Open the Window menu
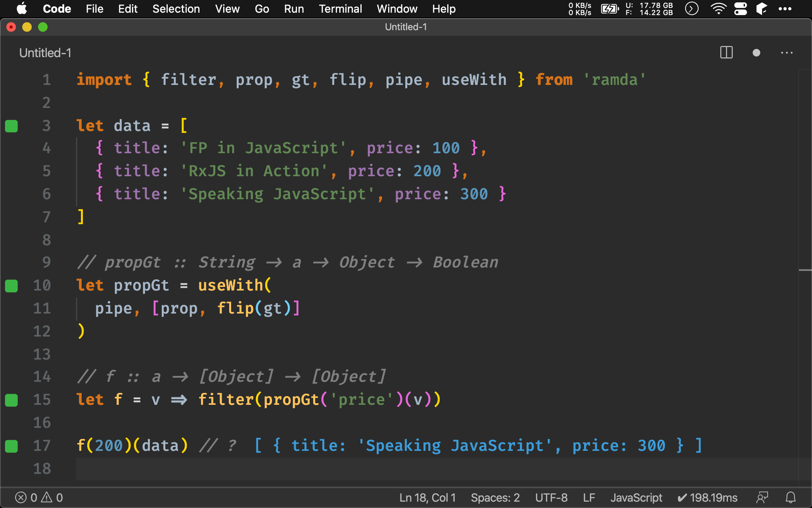This screenshot has height=508, width=812. [x=397, y=9]
